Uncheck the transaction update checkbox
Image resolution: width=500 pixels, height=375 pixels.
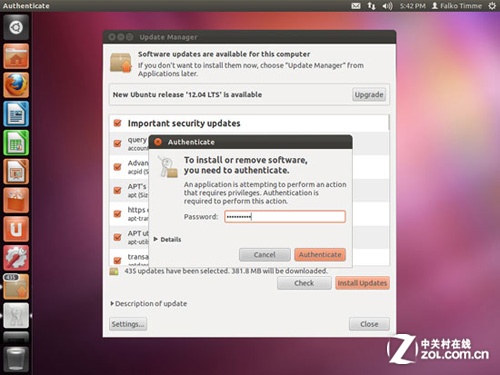pyautogui.click(x=117, y=260)
